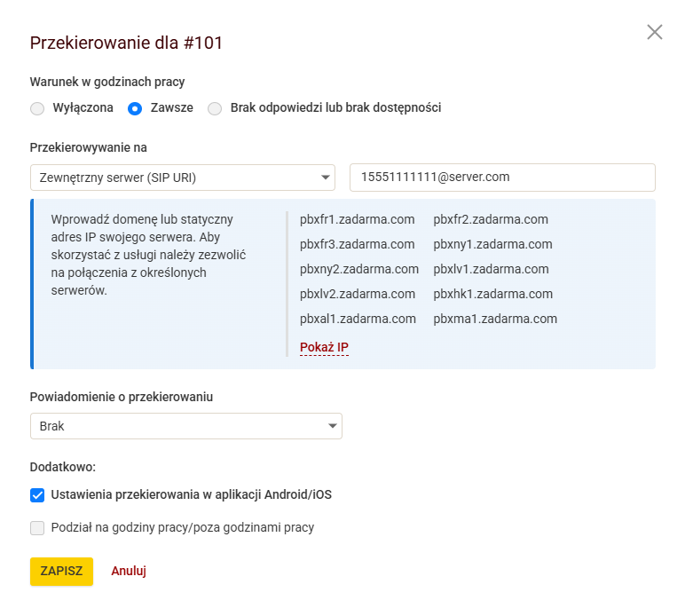
Task: Select the Wyłączona radio option
Action: tap(37, 108)
